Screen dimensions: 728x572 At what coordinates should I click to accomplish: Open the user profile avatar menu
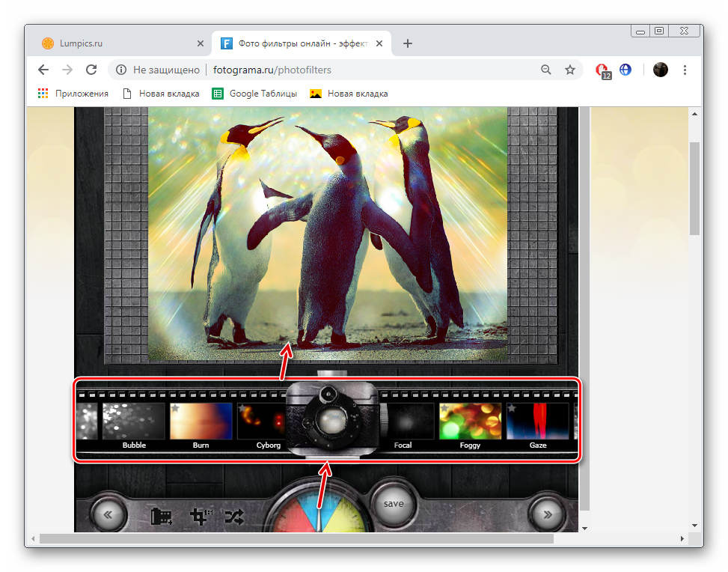(660, 70)
